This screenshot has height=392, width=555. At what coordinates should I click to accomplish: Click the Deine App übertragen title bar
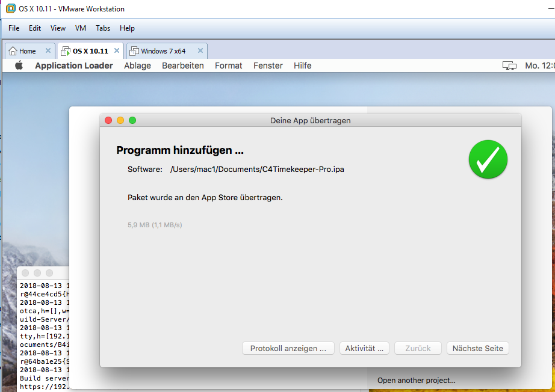pos(311,120)
